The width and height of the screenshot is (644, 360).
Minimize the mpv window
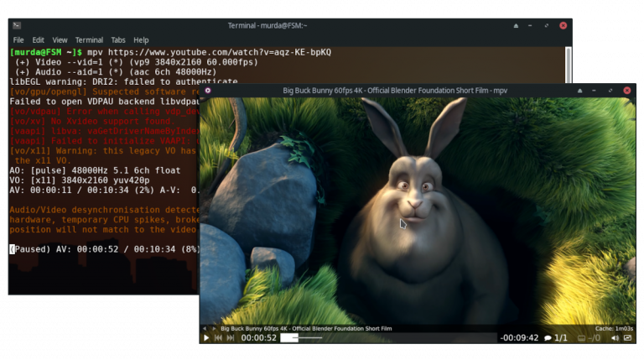pos(594,91)
